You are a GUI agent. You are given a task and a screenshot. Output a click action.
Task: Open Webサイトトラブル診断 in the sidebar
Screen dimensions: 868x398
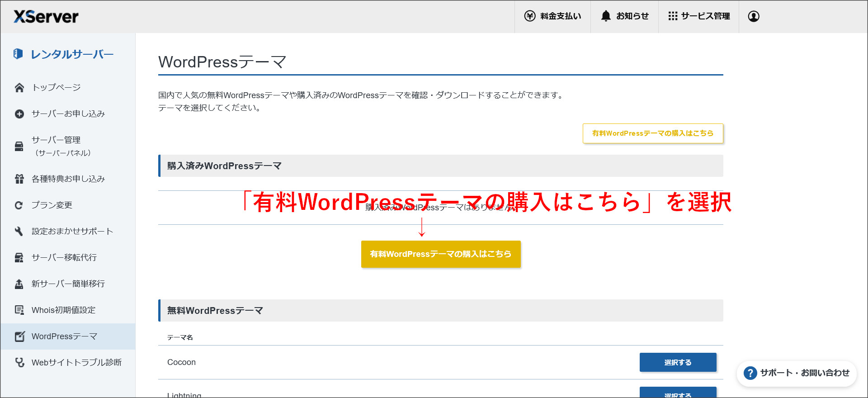point(68,363)
